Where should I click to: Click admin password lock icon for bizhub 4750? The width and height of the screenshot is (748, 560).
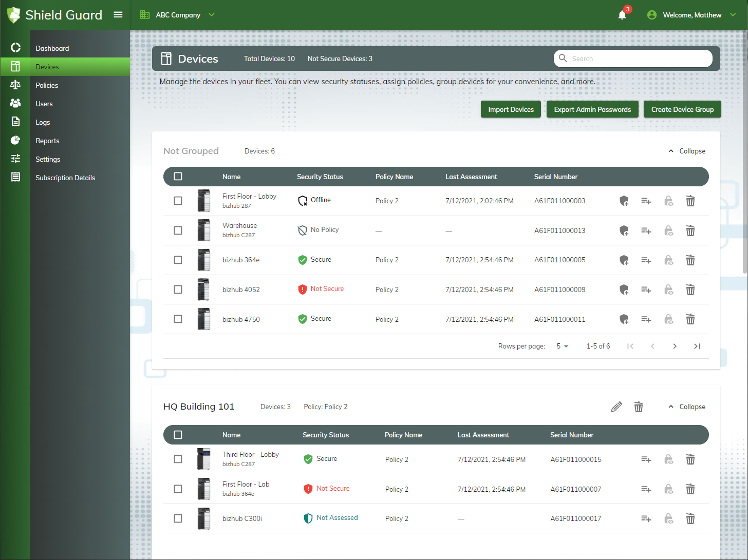pos(668,319)
